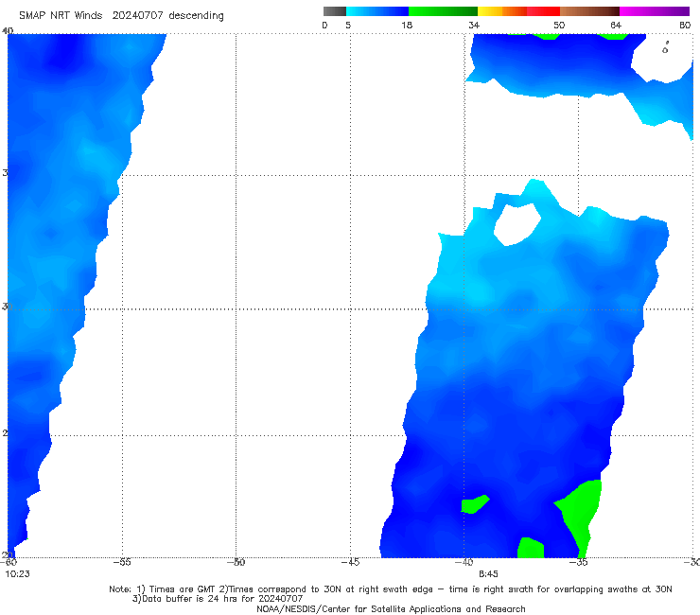
Task: Click the green wind patch at bottom near -37
Action: point(531,548)
